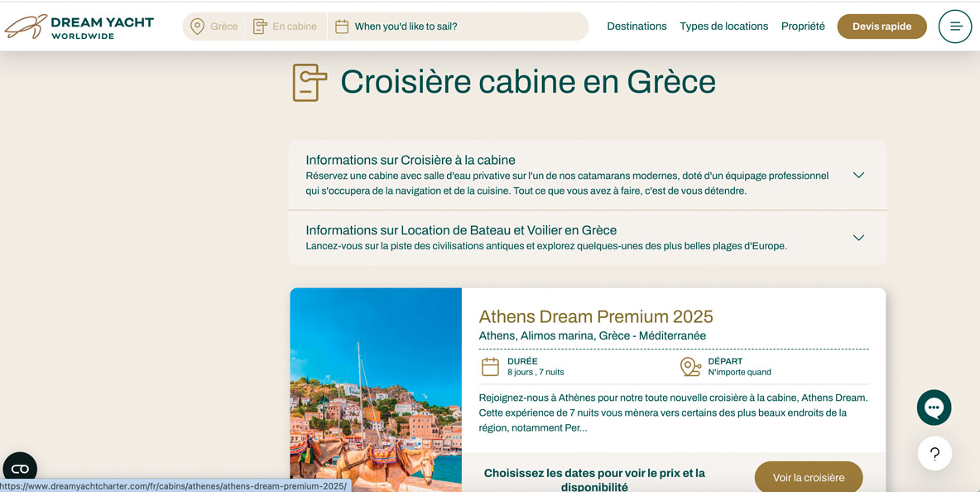Expand Informations sur Croisière à la cabine

858,175
